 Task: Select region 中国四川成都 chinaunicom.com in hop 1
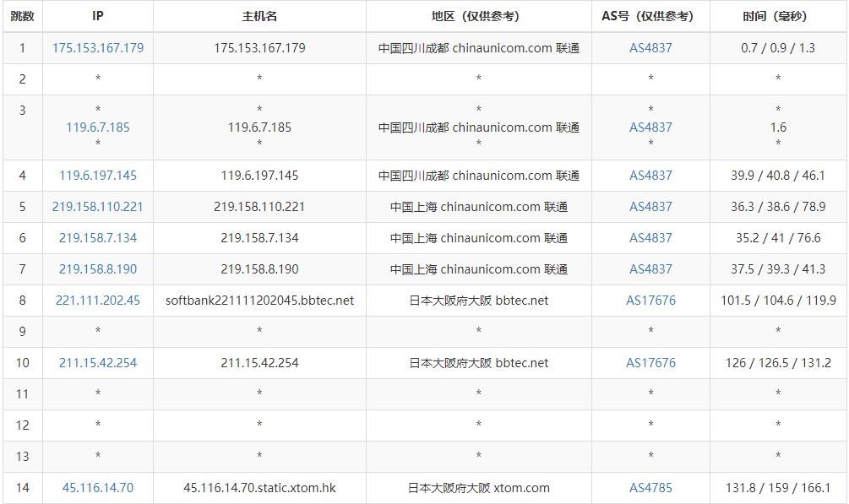pyautogui.click(x=479, y=47)
